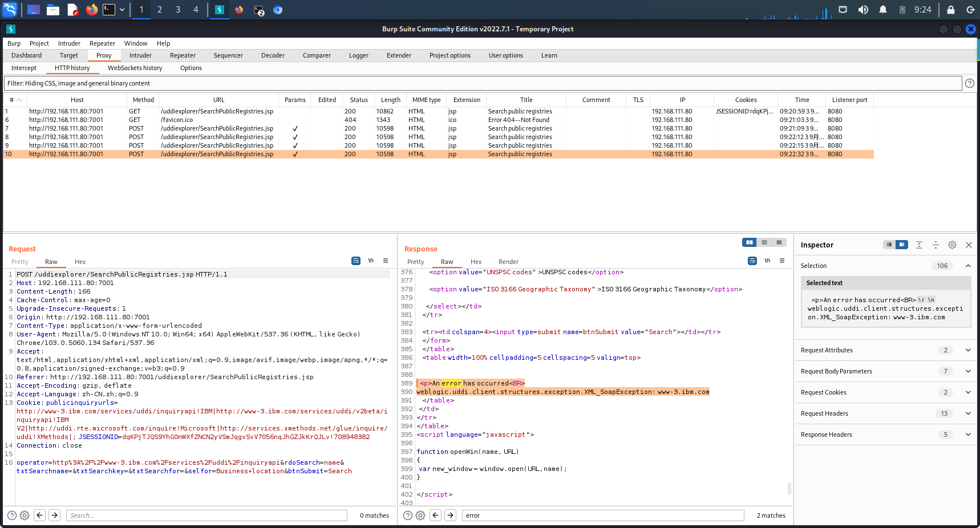This screenshot has height=528, width=980.
Task: Expand Request Headers section
Action: 968,413
